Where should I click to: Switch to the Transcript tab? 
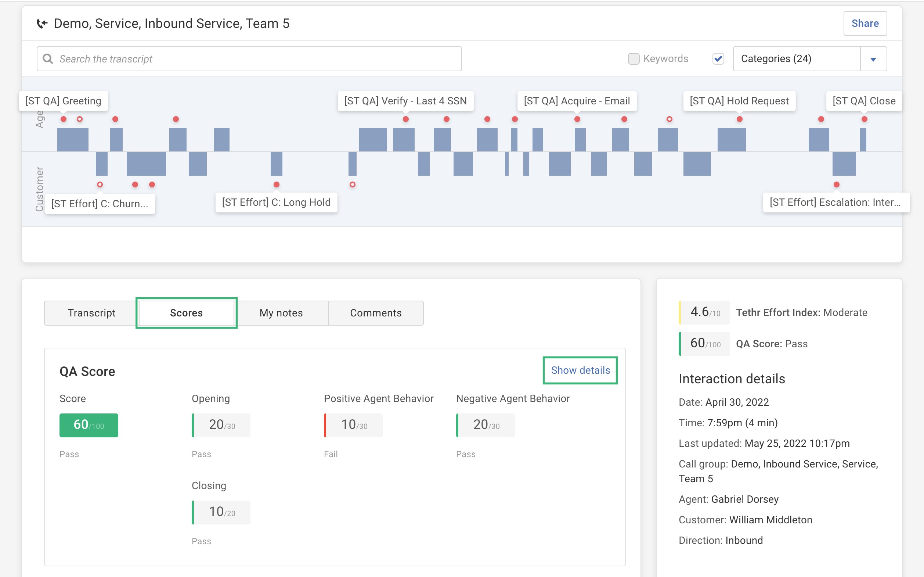click(91, 313)
